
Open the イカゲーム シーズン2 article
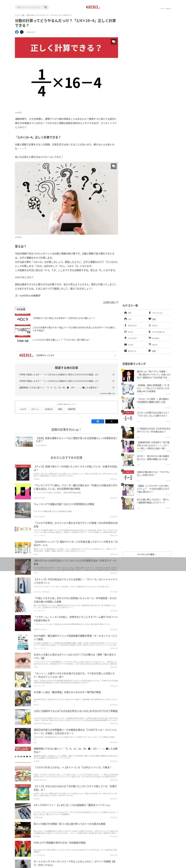point(66,623)
